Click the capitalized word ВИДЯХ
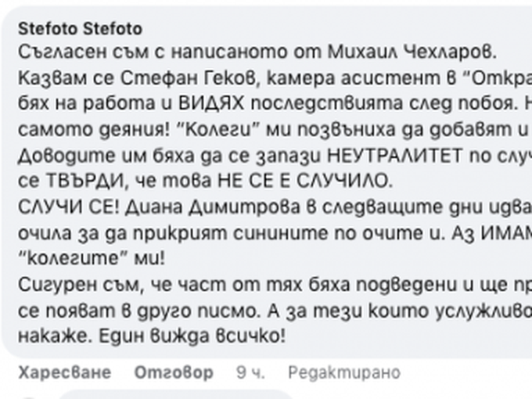532x399 pixels. click(x=211, y=104)
